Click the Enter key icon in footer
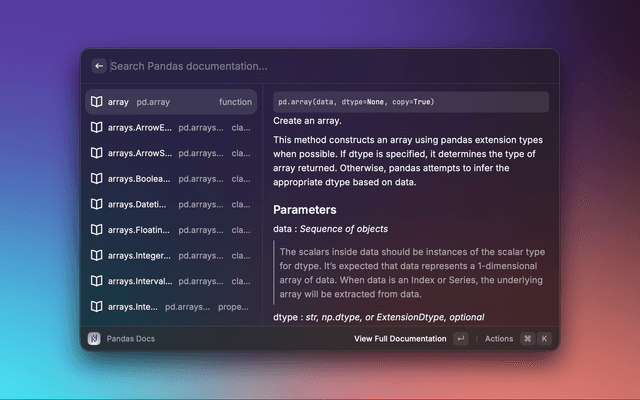 pos(460,339)
